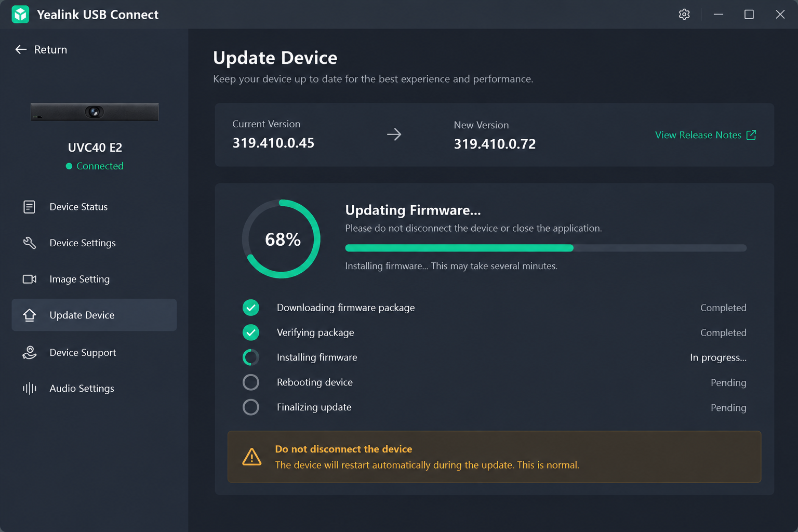798x532 pixels.
Task: Click Completed status for Verifying package
Action: coord(723,332)
